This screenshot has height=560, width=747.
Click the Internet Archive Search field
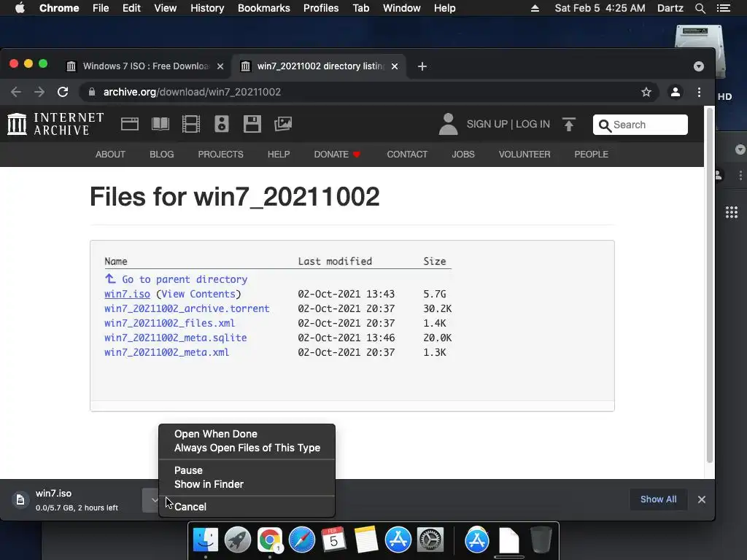coord(640,125)
